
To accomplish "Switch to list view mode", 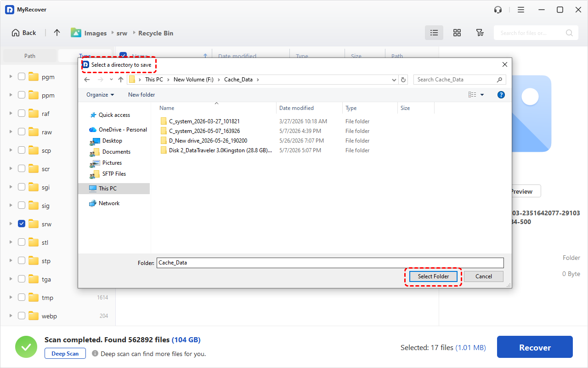I will (434, 33).
